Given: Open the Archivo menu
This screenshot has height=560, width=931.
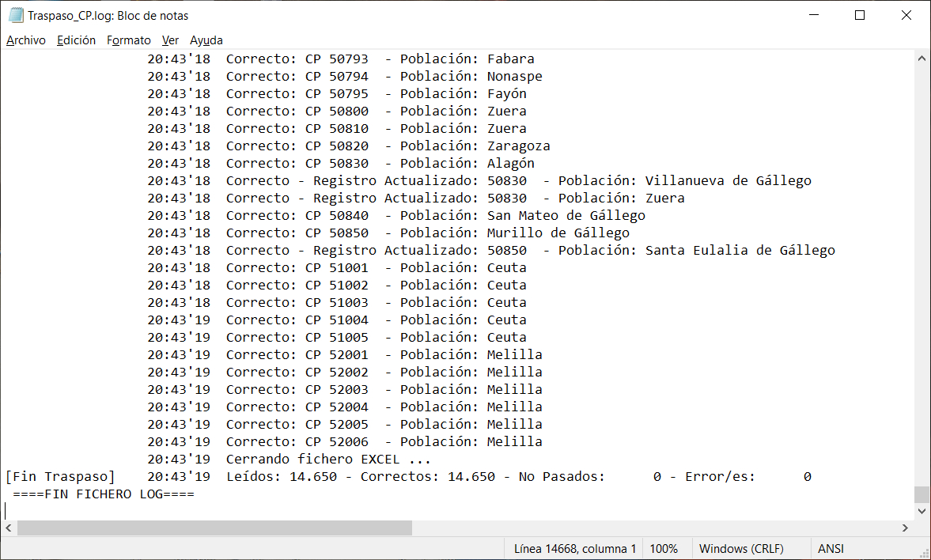Looking at the screenshot, I should (26, 40).
